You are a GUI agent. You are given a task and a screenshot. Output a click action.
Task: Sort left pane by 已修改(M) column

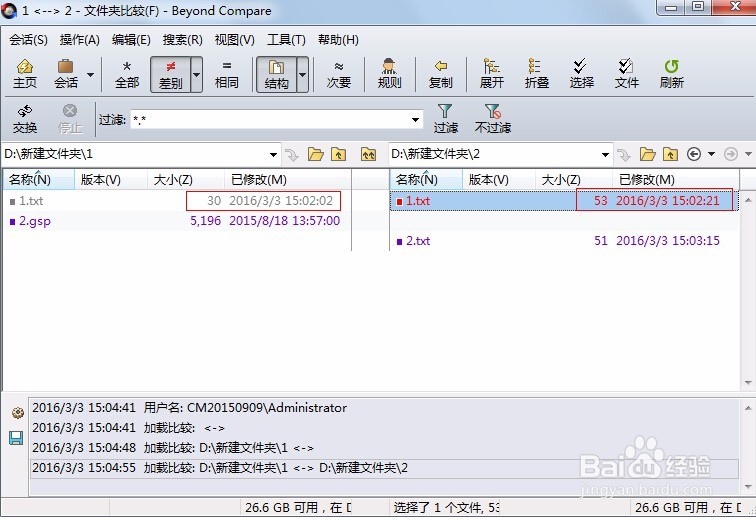(288, 180)
